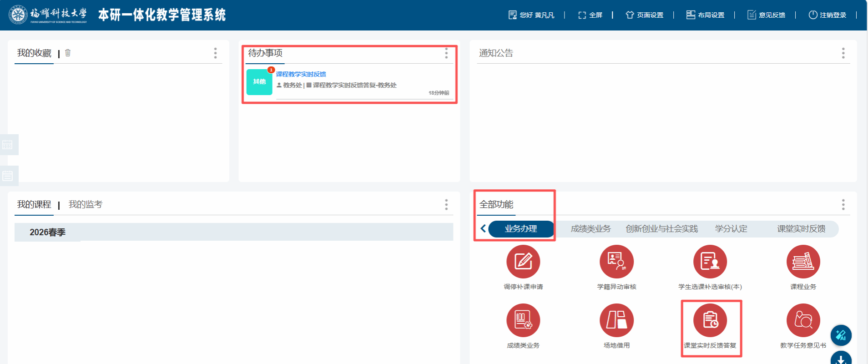Open 场地借用 icon
The width and height of the screenshot is (868, 364).
click(616, 320)
